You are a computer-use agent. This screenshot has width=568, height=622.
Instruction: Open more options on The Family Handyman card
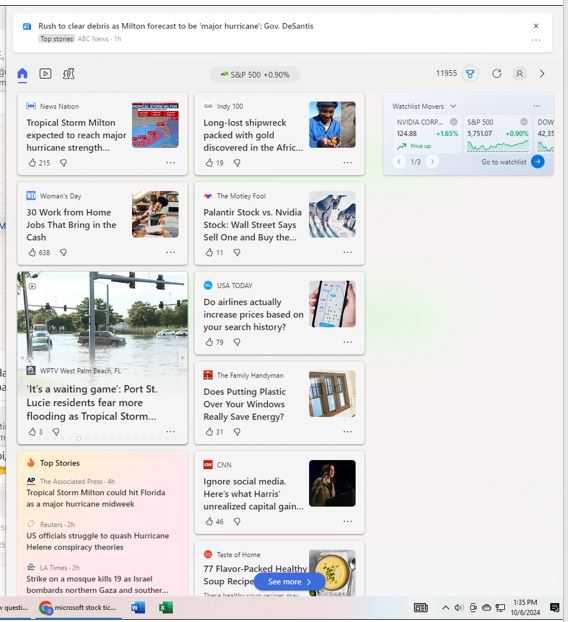coord(347,432)
